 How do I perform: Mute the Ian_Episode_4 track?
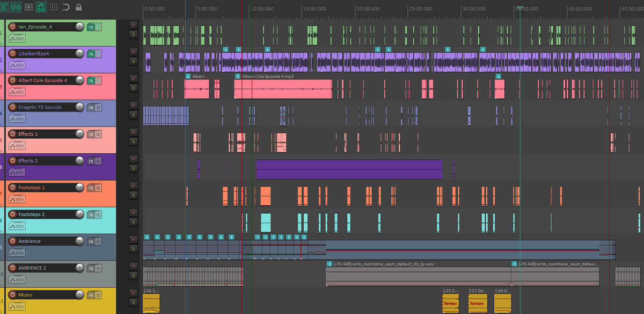tap(133, 25)
